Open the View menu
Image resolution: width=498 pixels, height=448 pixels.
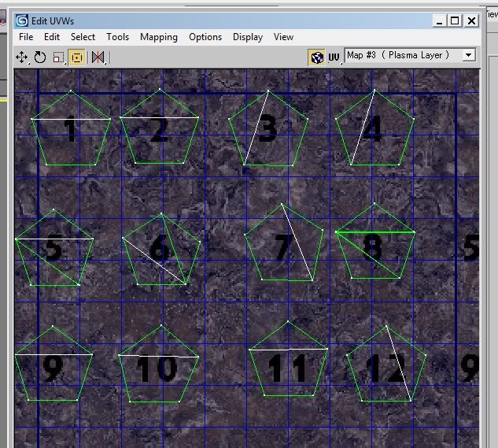283,37
